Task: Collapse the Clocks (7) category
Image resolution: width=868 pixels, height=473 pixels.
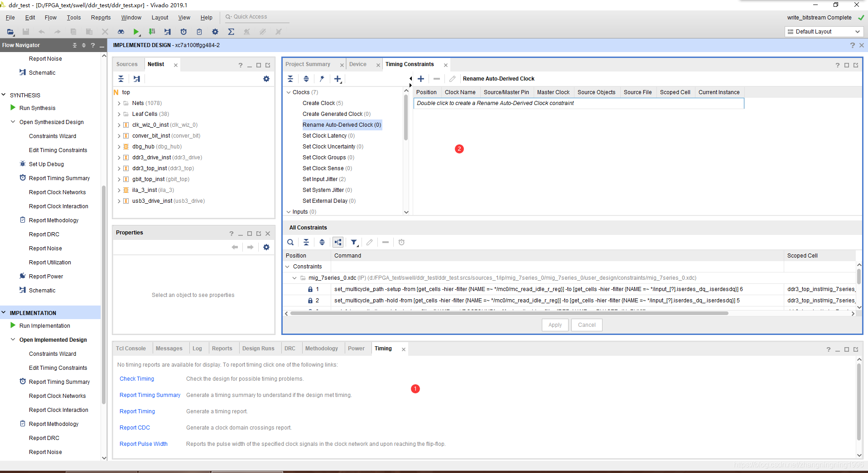Action: click(x=289, y=92)
